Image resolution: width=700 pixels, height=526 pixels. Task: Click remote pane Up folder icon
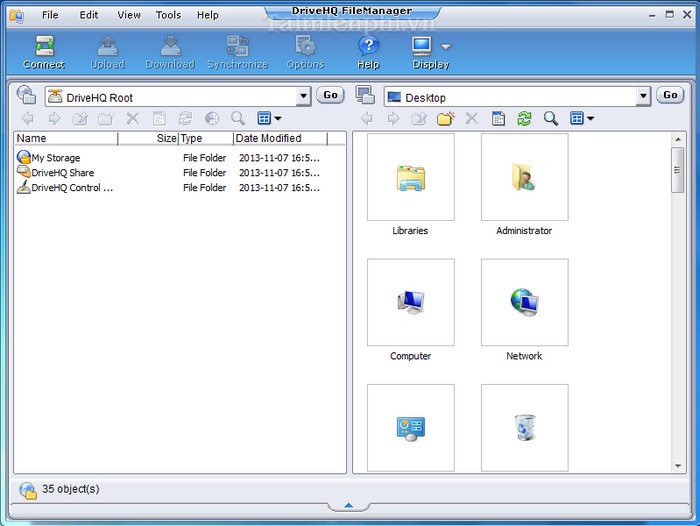click(x=80, y=118)
